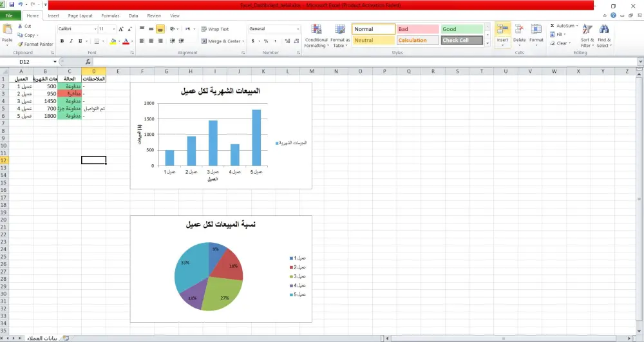Switch to the Page Layout tab
The width and height of the screenshot is (644, 342).
80,15
